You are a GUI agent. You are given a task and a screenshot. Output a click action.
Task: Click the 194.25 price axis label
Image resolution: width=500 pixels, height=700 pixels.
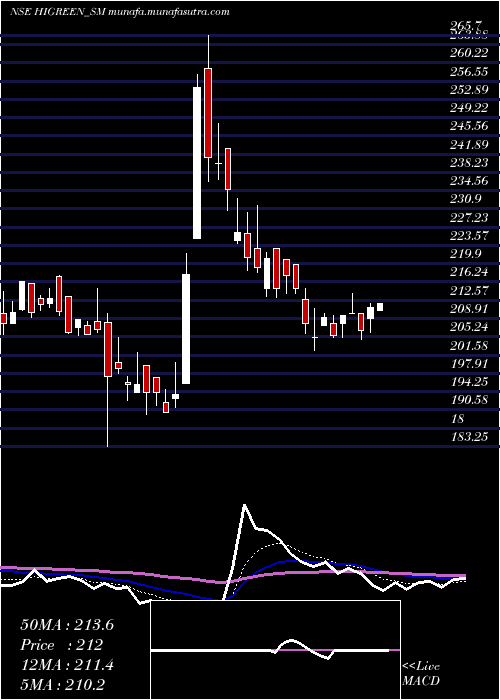tap(471, 382)
